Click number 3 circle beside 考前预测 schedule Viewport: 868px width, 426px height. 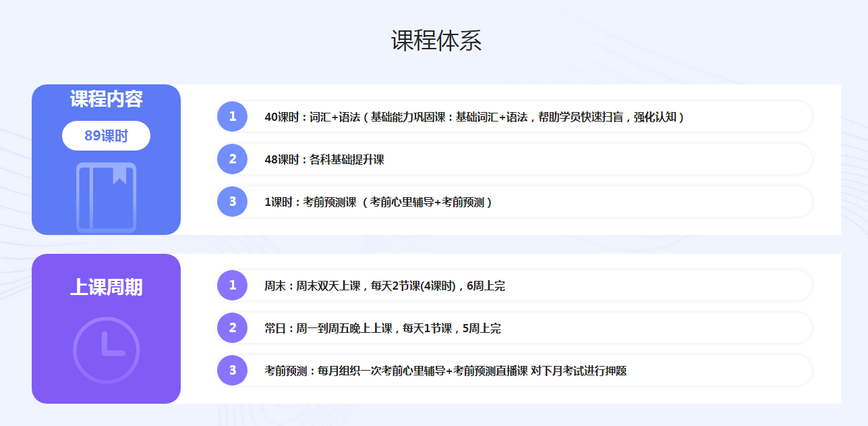coord(233,370)
